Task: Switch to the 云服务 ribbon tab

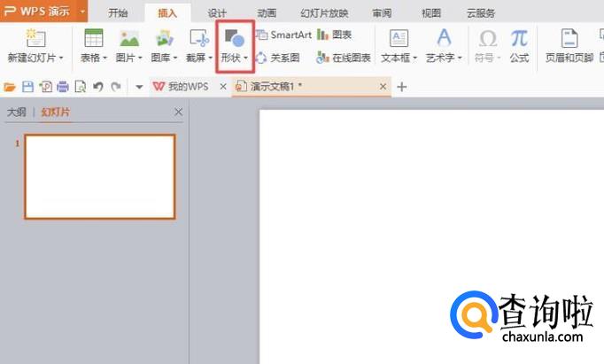Action: click(x=481, y=13)
